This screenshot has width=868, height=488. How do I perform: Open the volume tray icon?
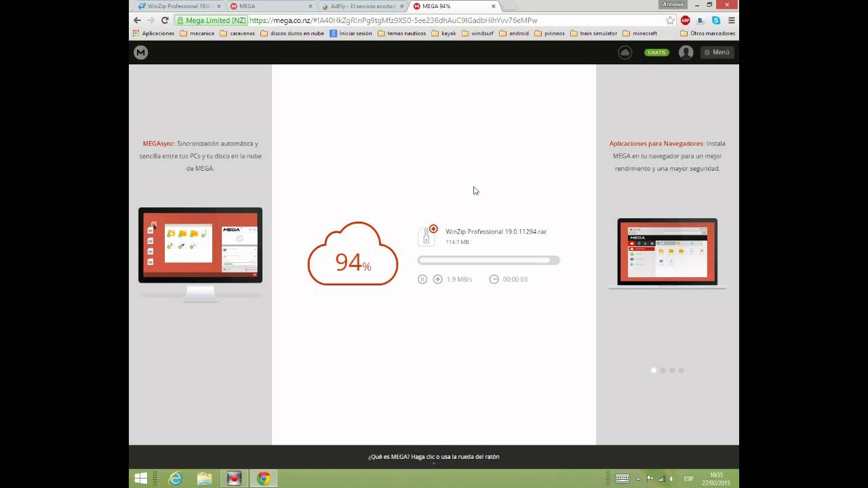coord(671,479)
